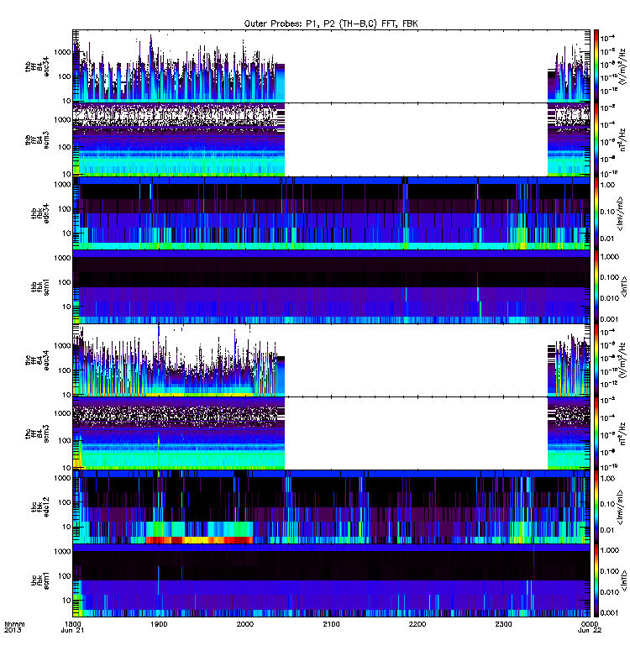
Task: Click the color bar of the thb scm3 panel
Action: pos(596,139)
